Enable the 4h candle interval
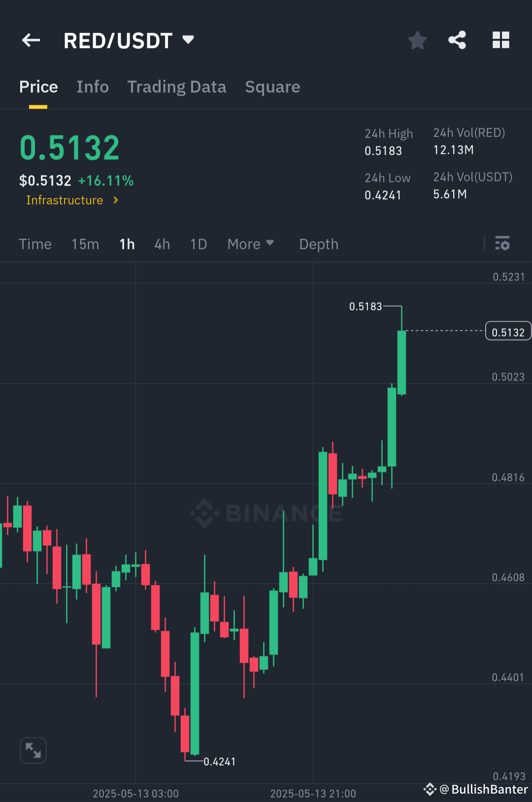The height and width of the screenshot is (802, 532). click(162, 244)
